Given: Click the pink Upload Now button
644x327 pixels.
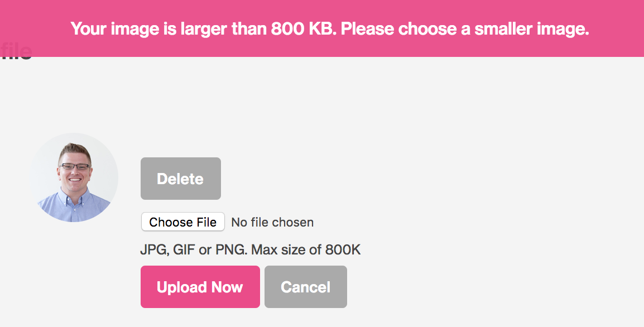Looking at the screenshot, I should pos(200,287).
